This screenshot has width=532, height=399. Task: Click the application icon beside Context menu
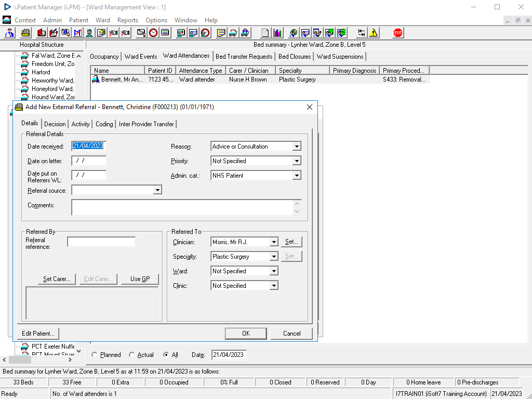[6, 20]
